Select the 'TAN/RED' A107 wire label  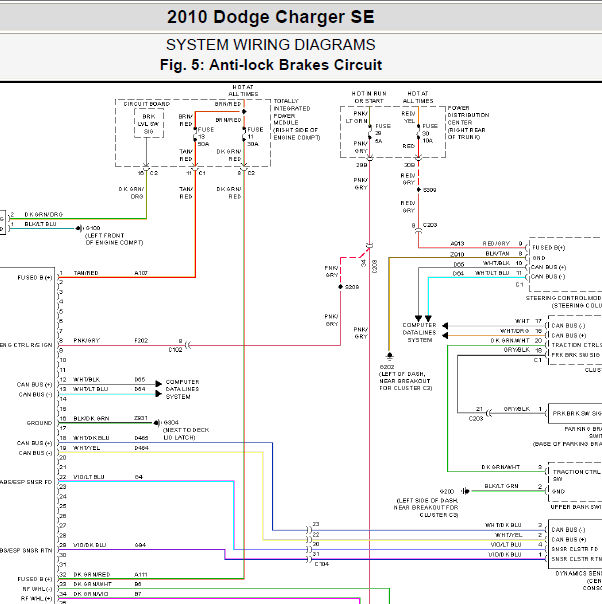tap(86, 273)
